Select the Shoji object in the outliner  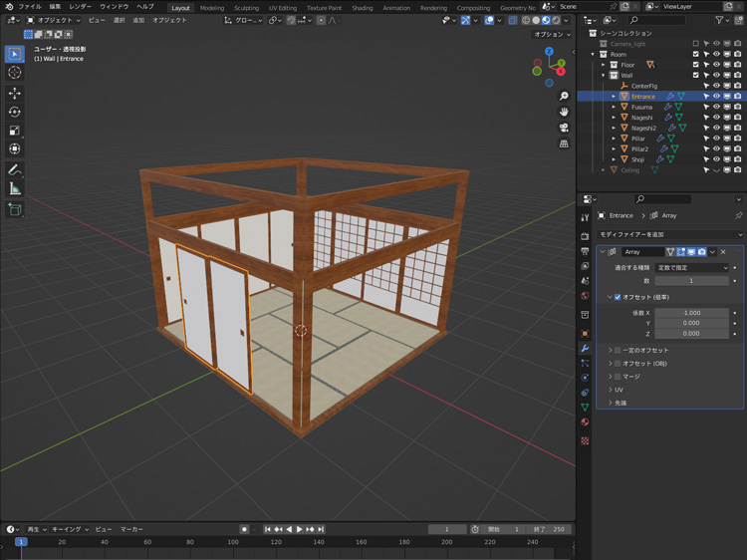[637, 159]
